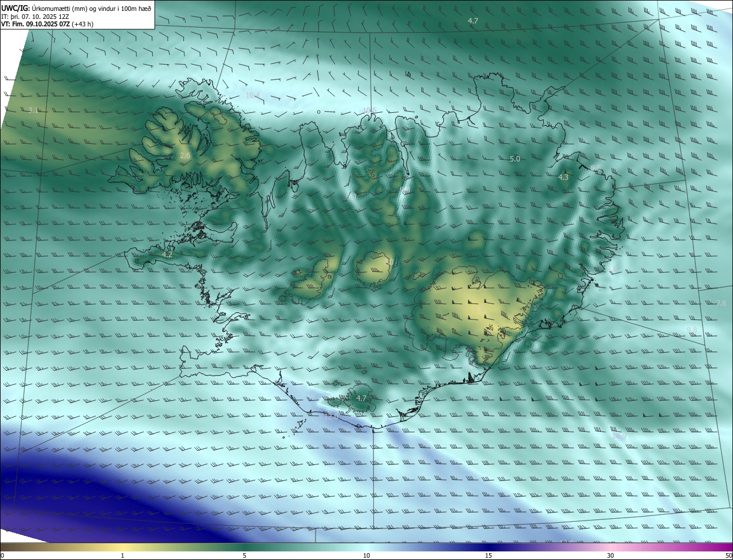This screenshot has width=733, height=560.
Task: Click the colour scale tick label 15
Action: pos(488,555)
